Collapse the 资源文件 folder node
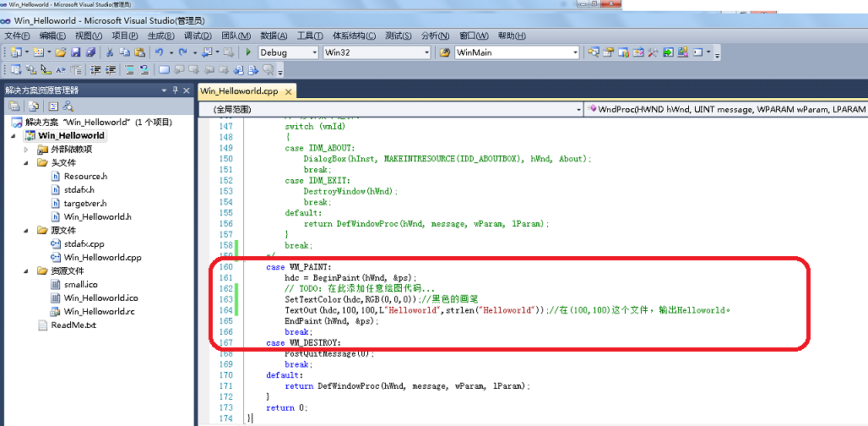868x426 pixels. pyautogui.click(x=26, y=270)
